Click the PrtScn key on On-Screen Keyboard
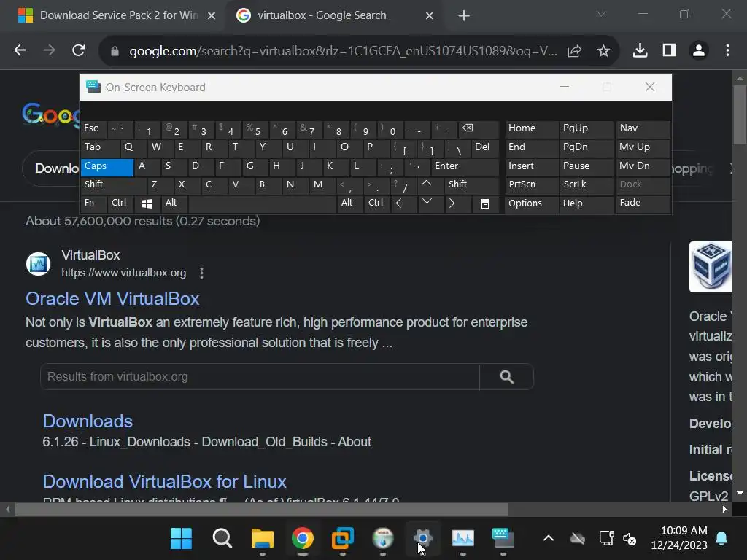 531,184
